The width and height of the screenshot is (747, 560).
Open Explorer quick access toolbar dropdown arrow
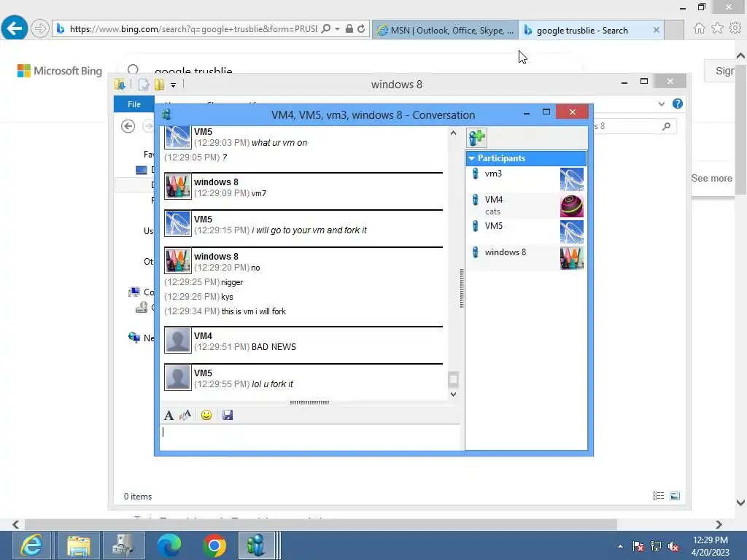click(173, 85)
